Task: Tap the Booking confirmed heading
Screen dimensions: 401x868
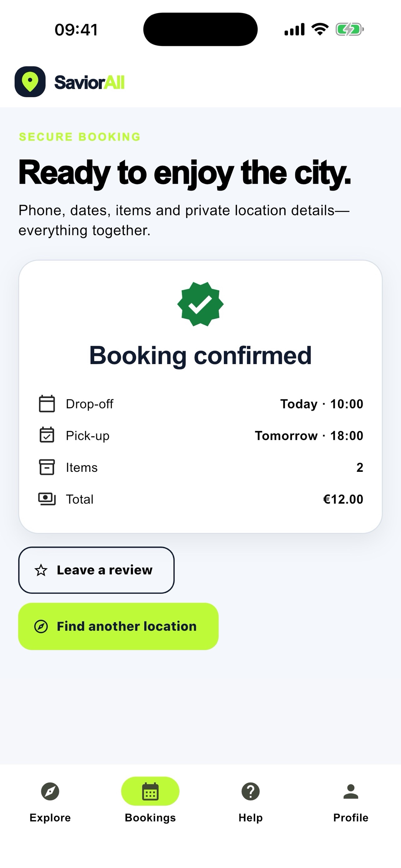Action: (200, 356)
